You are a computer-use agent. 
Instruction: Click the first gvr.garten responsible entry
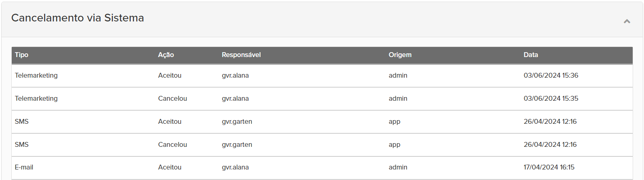(237, 121)
